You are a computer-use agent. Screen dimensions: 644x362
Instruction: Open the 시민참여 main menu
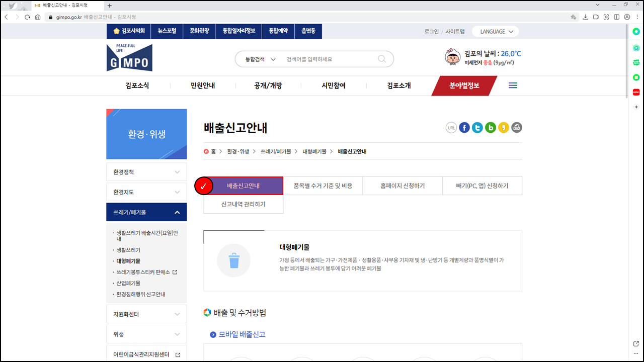pyautogui.click(x=334, y=85)
